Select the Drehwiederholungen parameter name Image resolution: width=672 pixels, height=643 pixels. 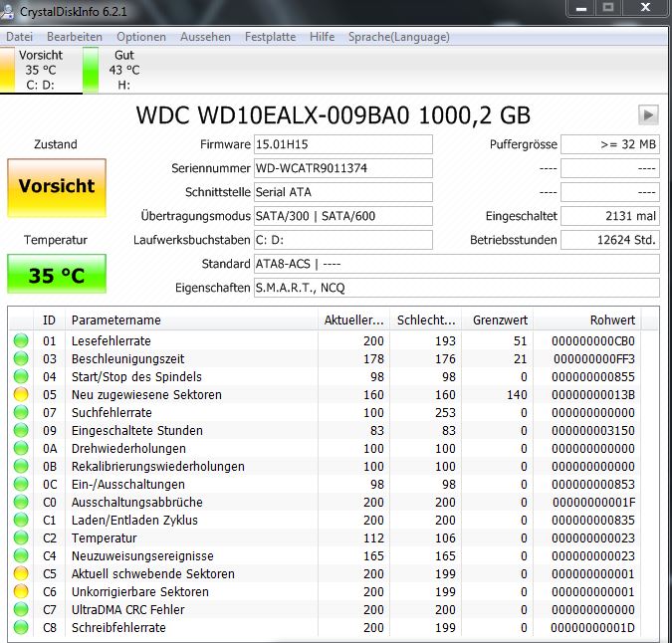128,449
